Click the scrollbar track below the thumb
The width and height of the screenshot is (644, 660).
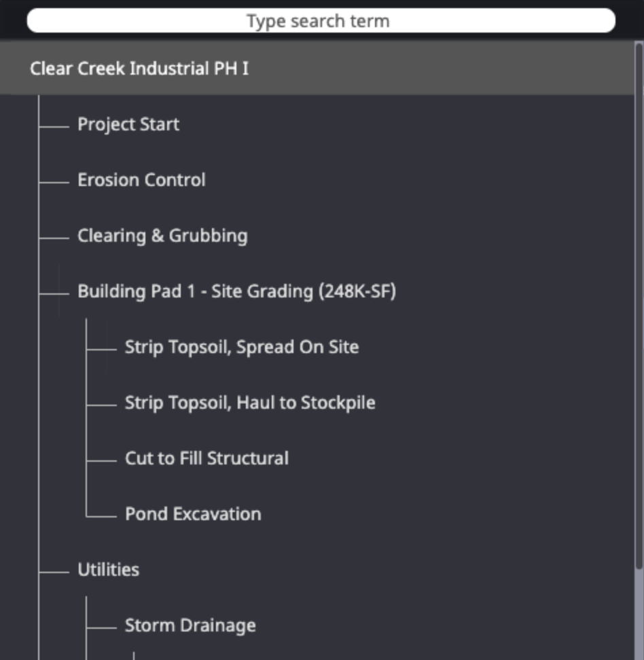coord(639,615)
